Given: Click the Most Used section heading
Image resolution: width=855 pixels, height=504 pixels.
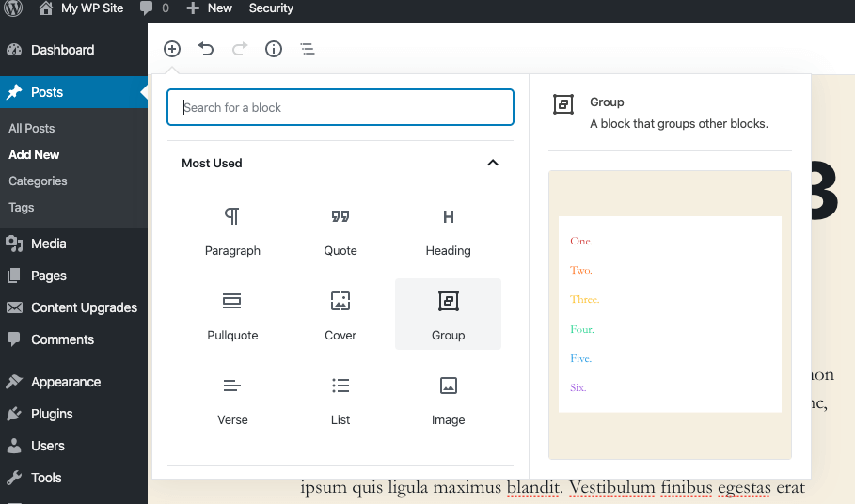Looking at the screenshot, I should click(213, 163).
